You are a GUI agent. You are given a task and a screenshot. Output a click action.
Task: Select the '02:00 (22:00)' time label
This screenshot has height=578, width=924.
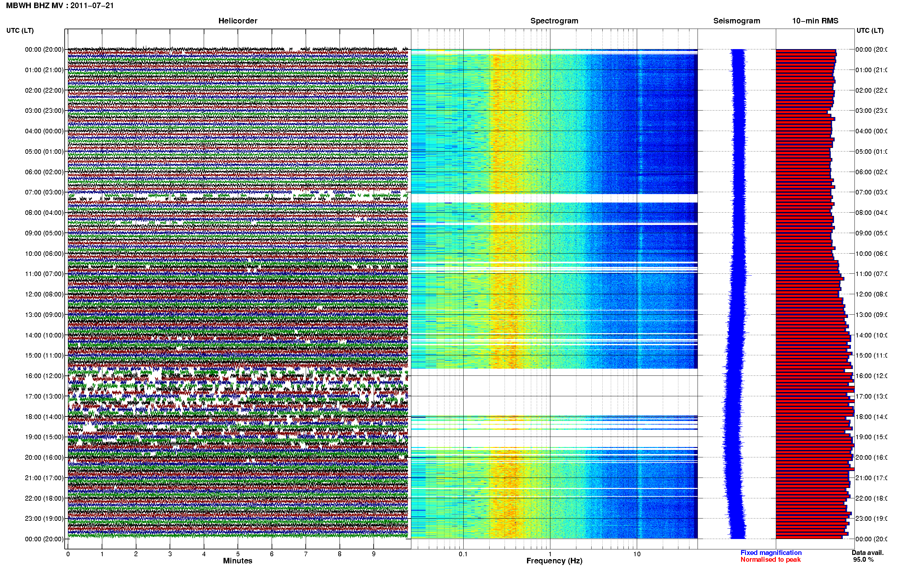pos(44,90)
